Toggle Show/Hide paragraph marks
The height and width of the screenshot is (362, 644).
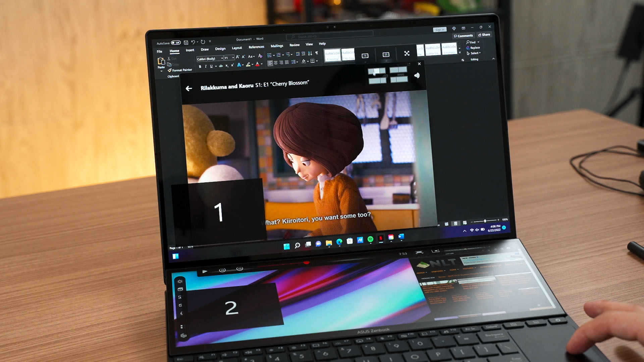pos(317,53)
